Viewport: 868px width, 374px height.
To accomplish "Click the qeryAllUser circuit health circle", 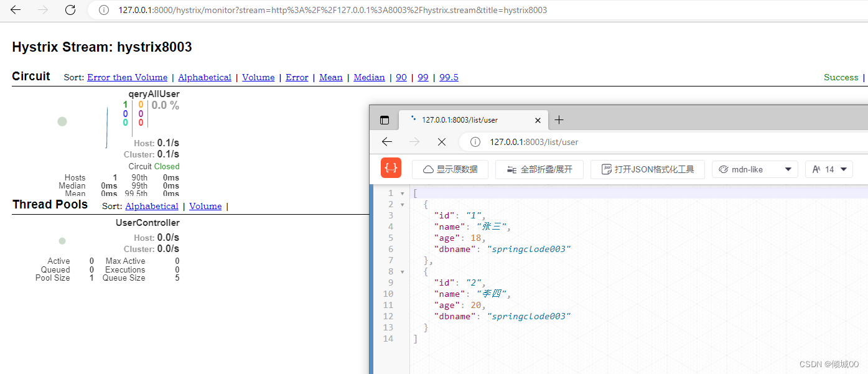I will pyautogui.click(x=62, y=121).
